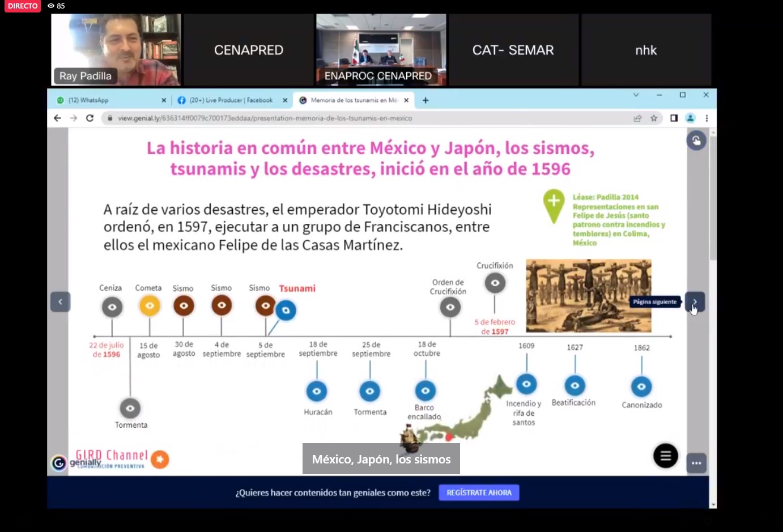Click the interactive elements hand icon
The image size is (783, 532).
[x=696, y=141]
